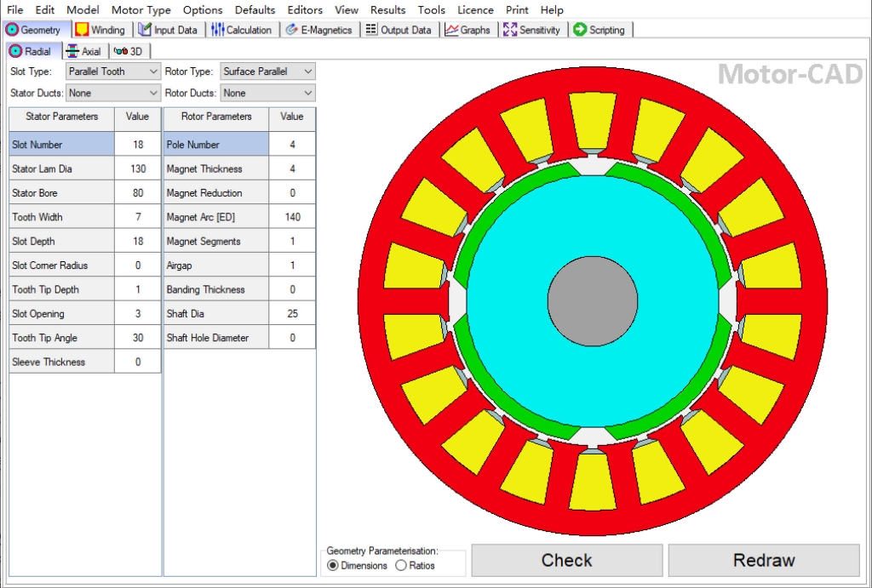Open the Options menu
The height and width of the screenshot is (588, 872).
coord(203,10)
